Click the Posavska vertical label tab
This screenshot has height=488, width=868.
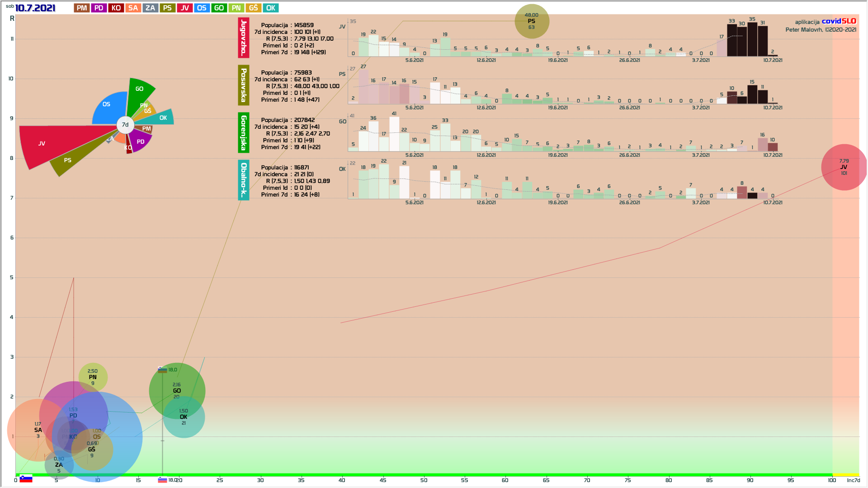244,85
